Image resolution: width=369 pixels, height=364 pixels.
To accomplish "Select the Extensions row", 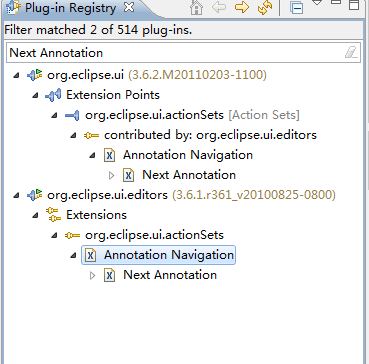I will click(96, 215).
